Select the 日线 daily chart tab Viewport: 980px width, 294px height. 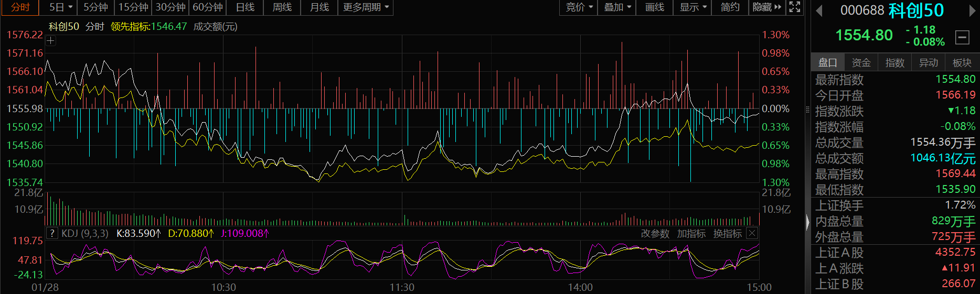pos(245,7)
